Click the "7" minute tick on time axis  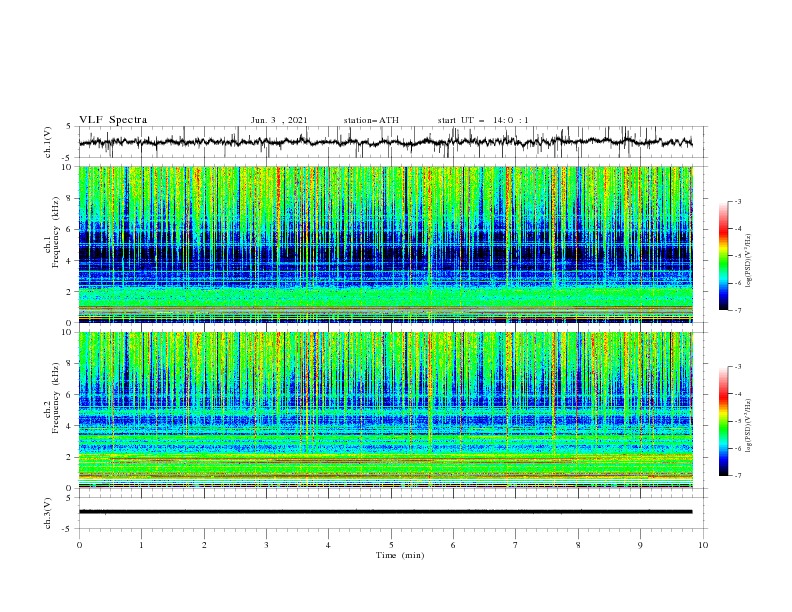(516, 545)
